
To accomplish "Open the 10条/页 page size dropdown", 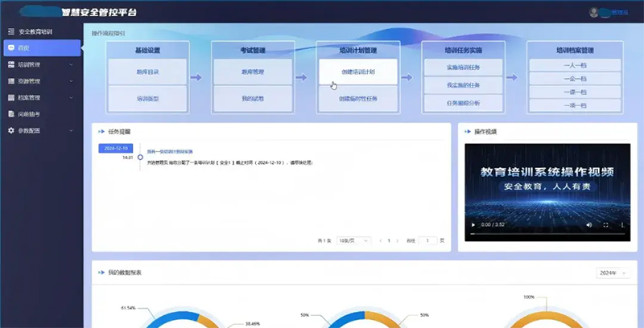I will click(353, 240).
